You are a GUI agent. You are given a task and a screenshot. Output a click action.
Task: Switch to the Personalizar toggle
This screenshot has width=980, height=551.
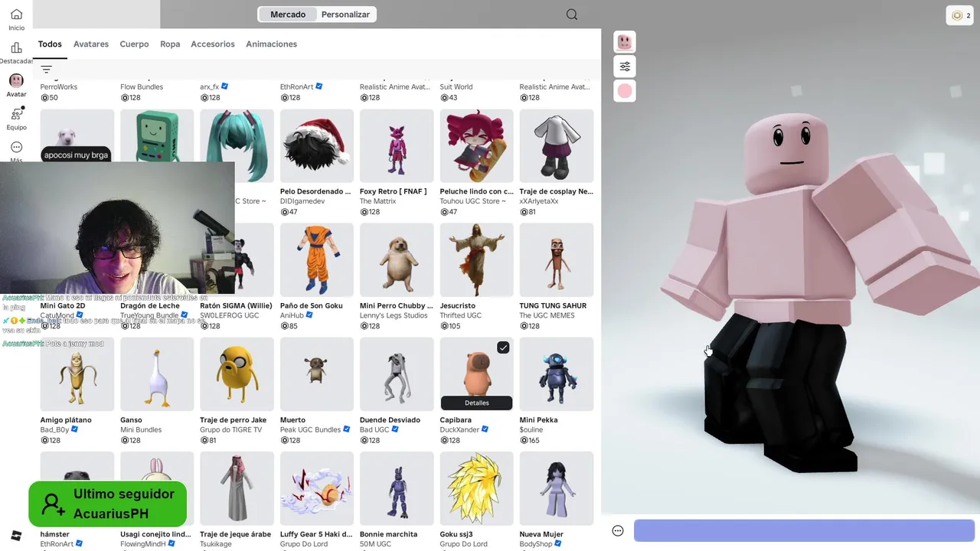345,15
